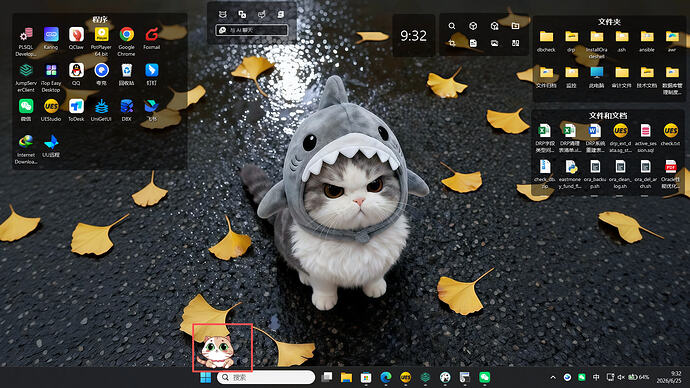Screen dimensions: 690x388
Task: Click the AI chat input box
Action: coord(252,30)
